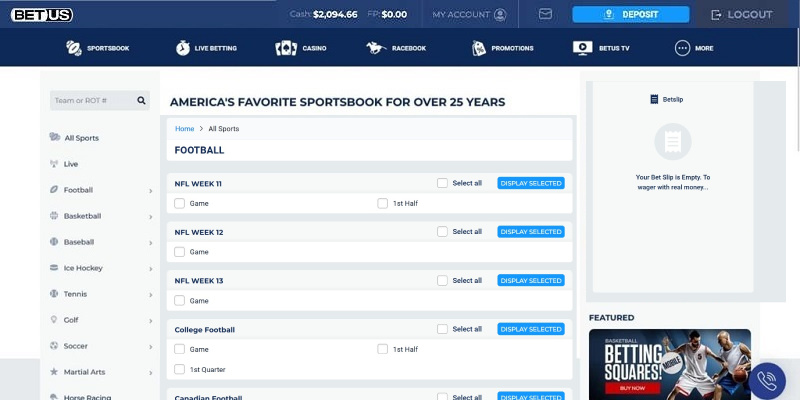Image resolution: width=800 pixels, height=400 pixels.
Task: Expand the Football sidebar chevron
Action: click(151, 191)
